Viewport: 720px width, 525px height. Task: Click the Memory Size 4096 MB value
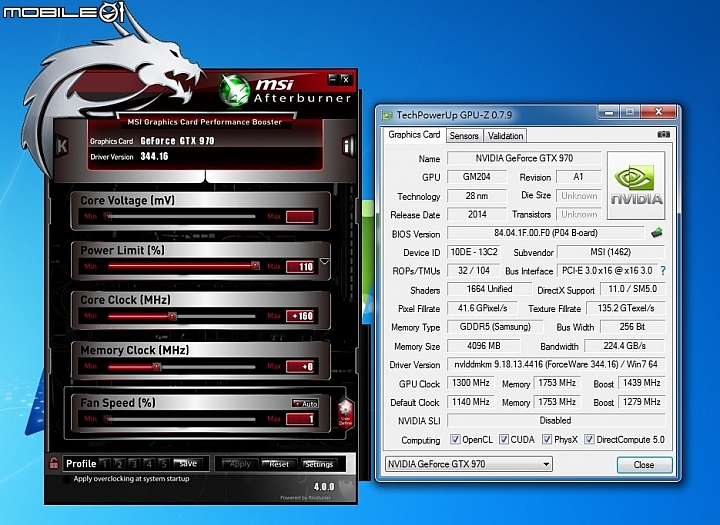[x=484, y=345]
